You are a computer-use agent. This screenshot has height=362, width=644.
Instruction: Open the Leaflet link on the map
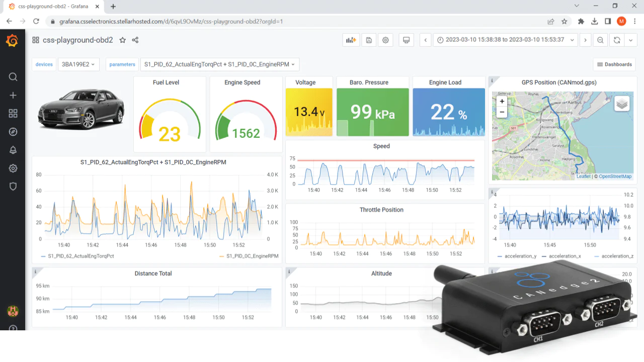(x=584, y=176)
